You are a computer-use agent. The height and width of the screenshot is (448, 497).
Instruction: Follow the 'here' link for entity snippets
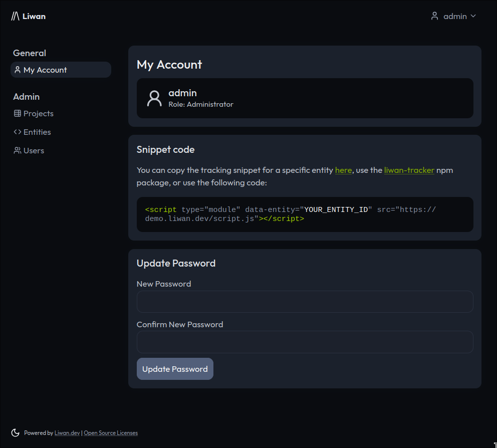343,170
